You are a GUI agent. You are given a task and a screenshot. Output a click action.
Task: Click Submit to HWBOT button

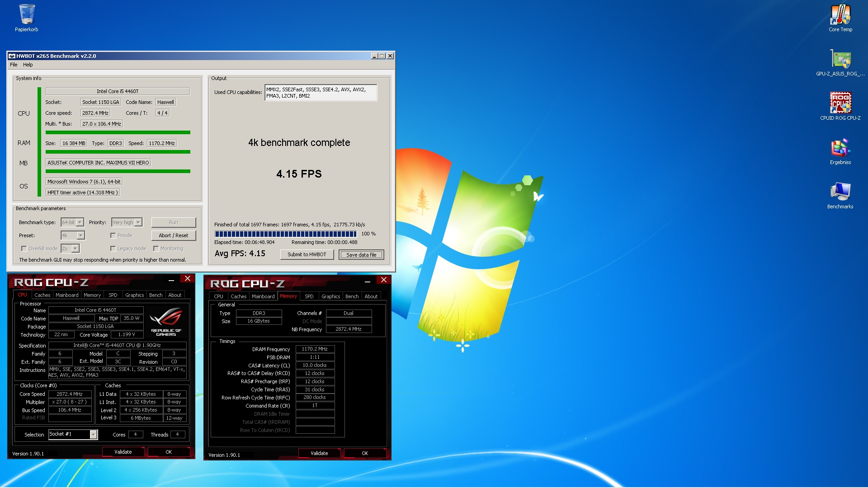(307, 254)
